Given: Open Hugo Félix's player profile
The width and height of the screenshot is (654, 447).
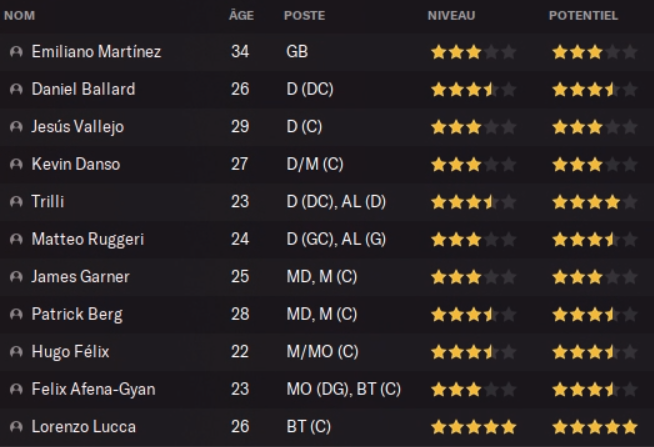Looking at the screenshot, I should [70, 352].
